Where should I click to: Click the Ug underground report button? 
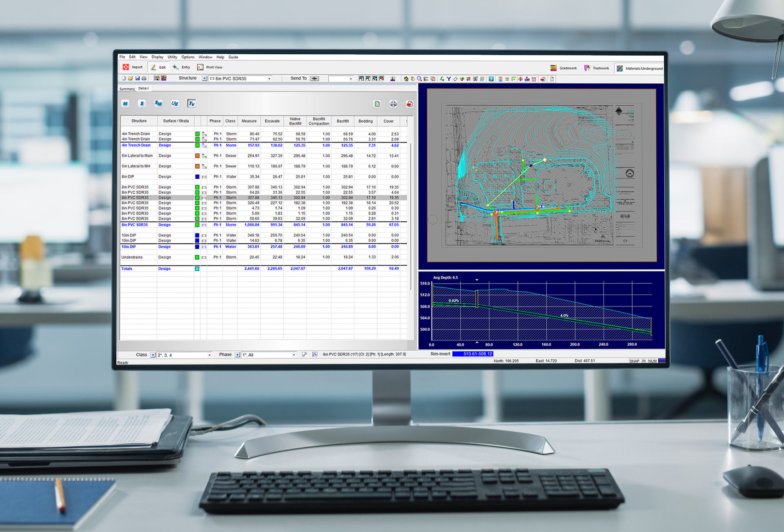coord(175,104)
